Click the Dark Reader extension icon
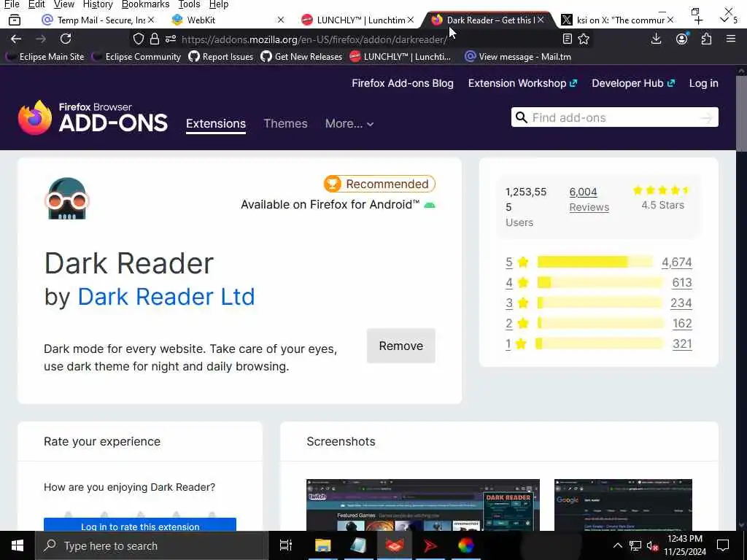This screenshot has height=560, width=747. coord(66,198)
